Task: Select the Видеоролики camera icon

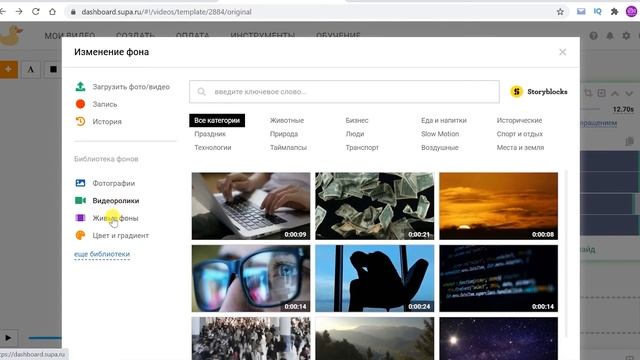Action: click(80, 200)
